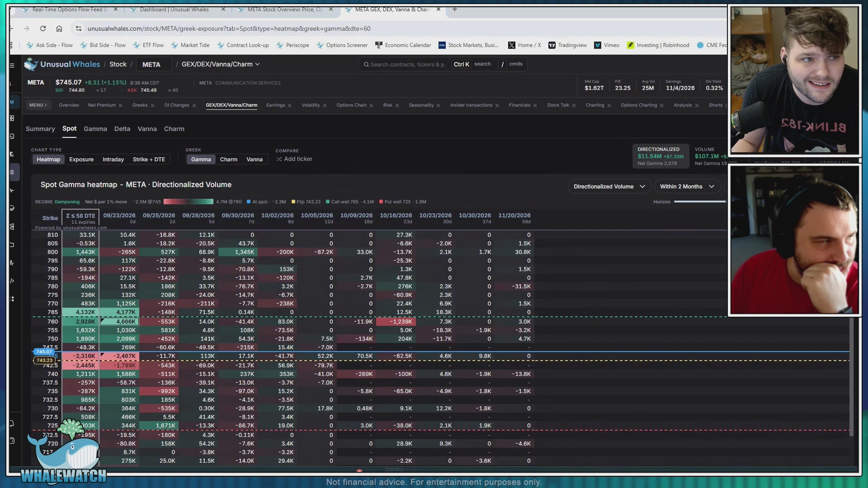Click Add ticker to compare
This screenshot has width=868, height=488.
pos(294,159)
